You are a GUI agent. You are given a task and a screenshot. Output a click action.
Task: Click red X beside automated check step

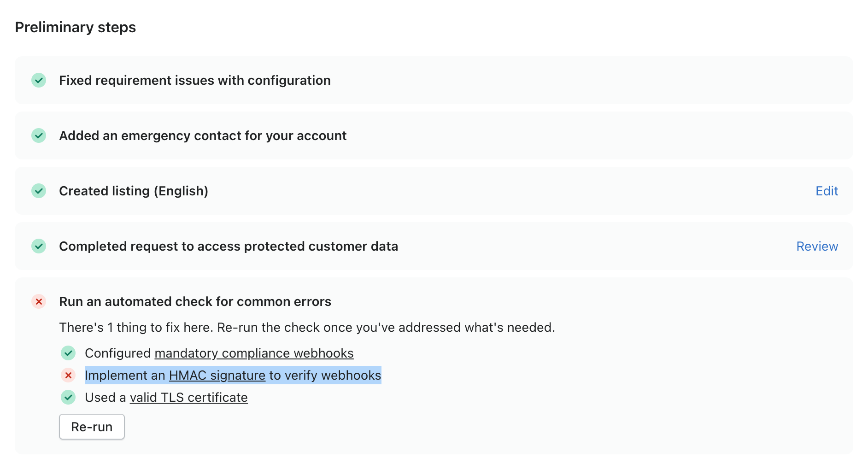coord(39,301)
